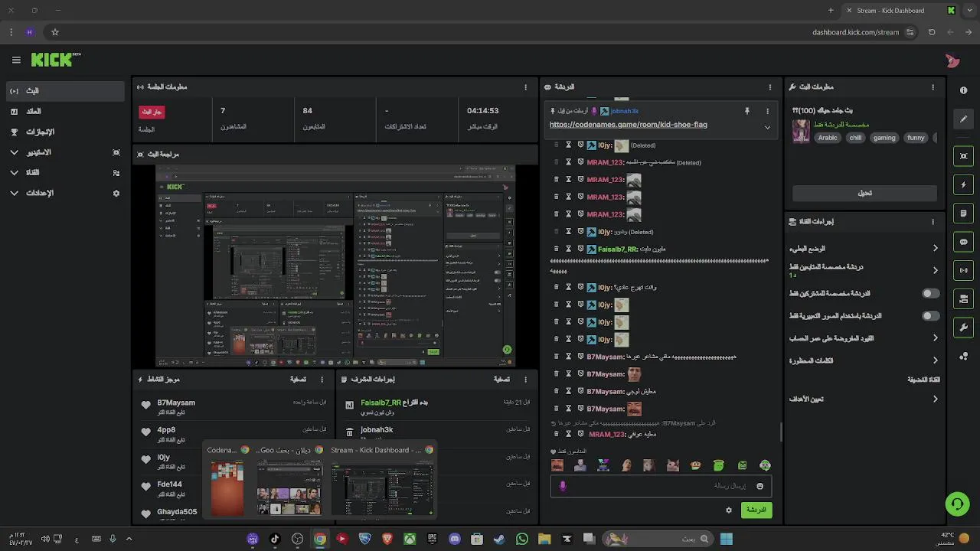The image size is (980, 551).
Task: Click filter in moderator actions header
Action: click(501, 379)
